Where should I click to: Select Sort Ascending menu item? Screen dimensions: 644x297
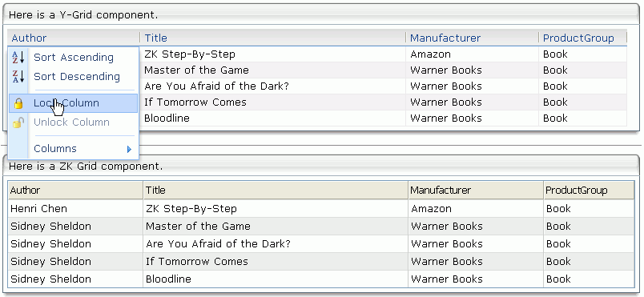click(74, 58)
